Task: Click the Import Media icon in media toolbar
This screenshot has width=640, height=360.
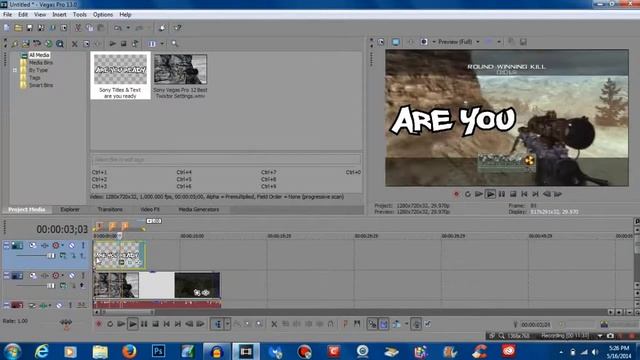Action: tap(15, 44)
